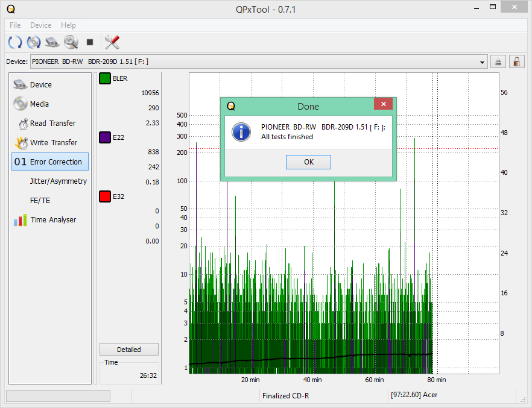This screenshot has height=408, width=532.
Task: Click [97:22.60] Acer in status bar
Action: click(x=414, y=395)
